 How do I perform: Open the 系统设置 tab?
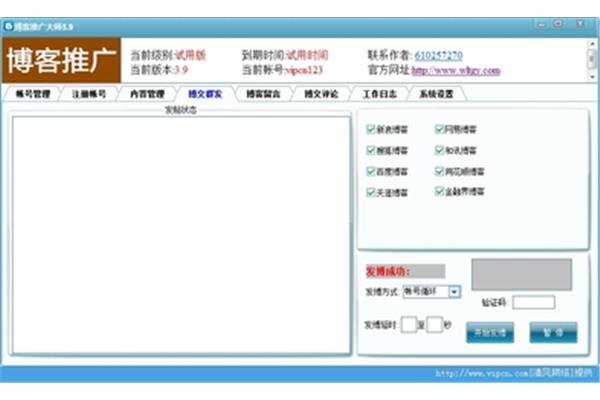click(437, 94)
